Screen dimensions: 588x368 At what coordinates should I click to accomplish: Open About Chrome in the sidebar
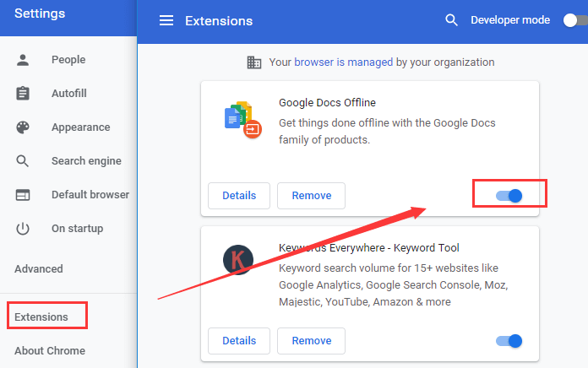click(x=50, y=351)
